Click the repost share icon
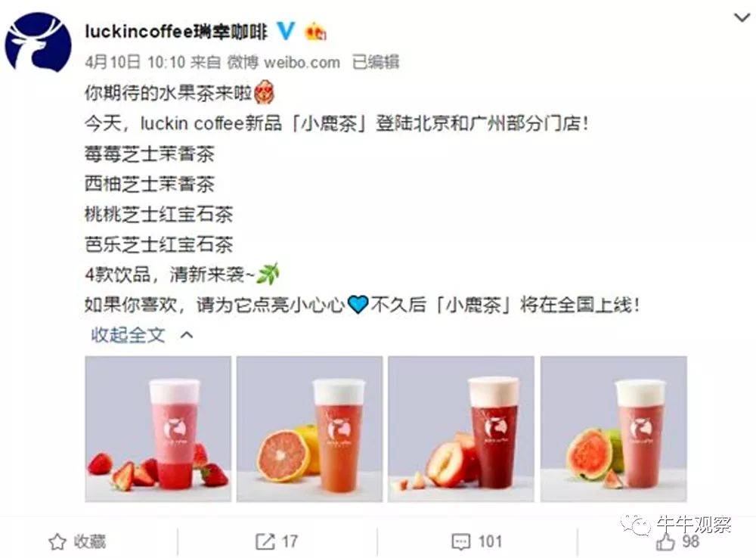 coord(265,541)
